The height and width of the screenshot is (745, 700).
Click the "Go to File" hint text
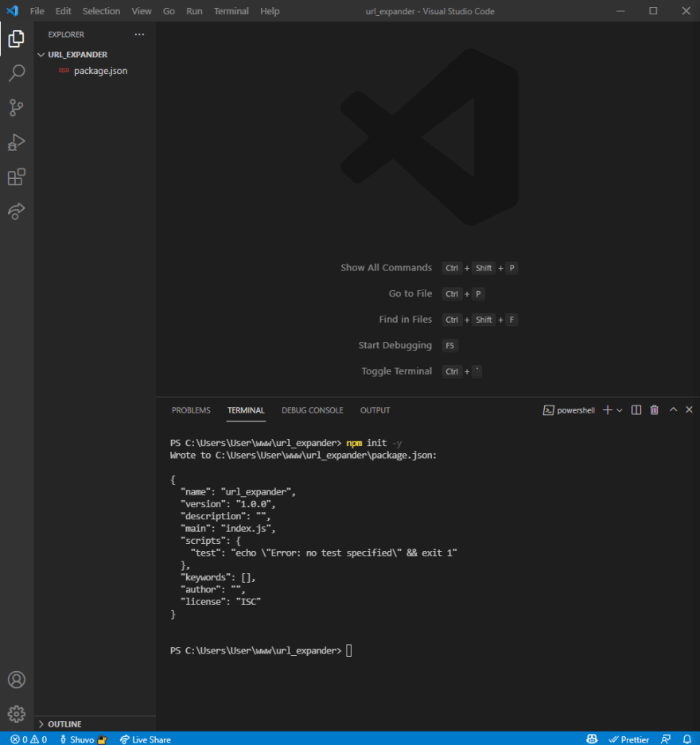point(410,293)
